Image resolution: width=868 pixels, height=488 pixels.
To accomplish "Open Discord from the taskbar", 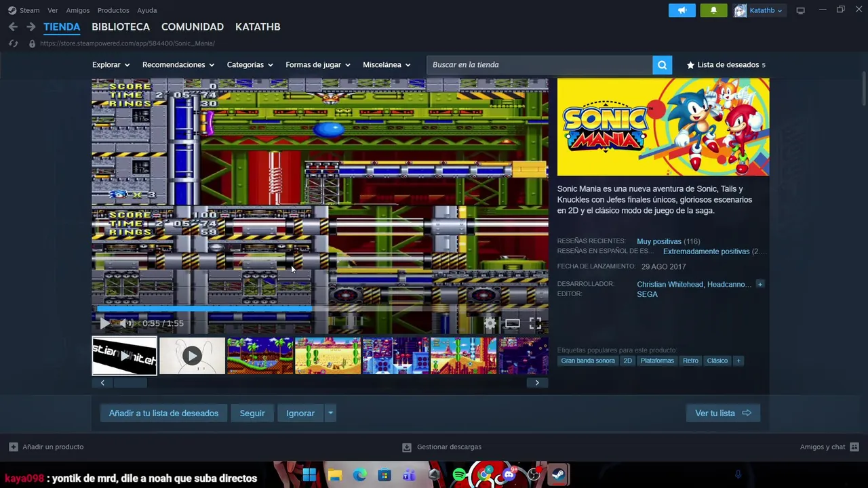I will (509, 475).
